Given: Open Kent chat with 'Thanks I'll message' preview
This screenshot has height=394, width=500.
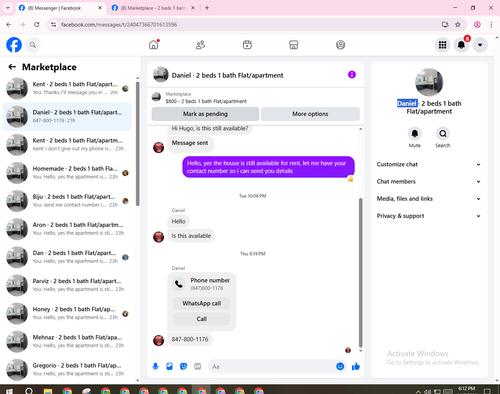Looking at the screenshot, I should [x=67, y=88].
